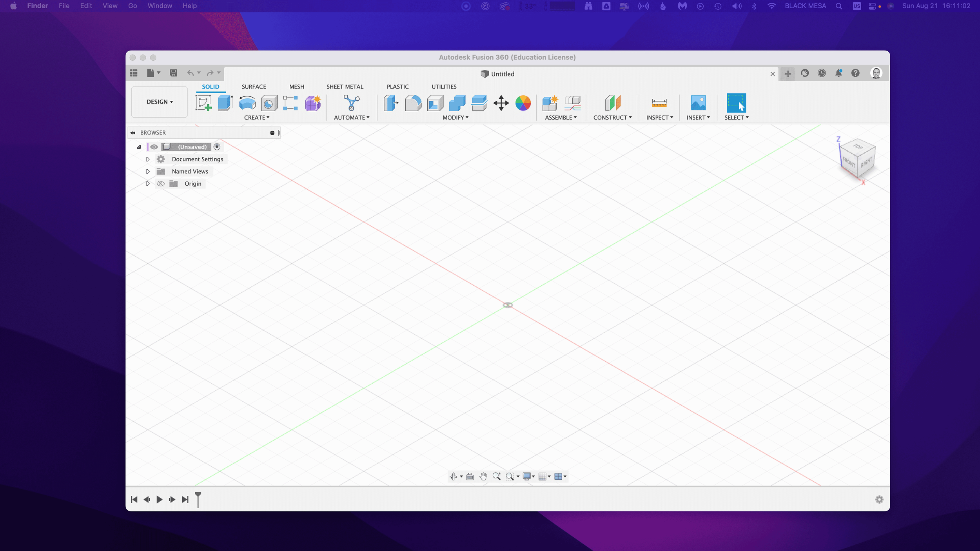The image size is (980, 551).
Task: Expand the Origin folder in Browser
Action: (x=147, y=183)
